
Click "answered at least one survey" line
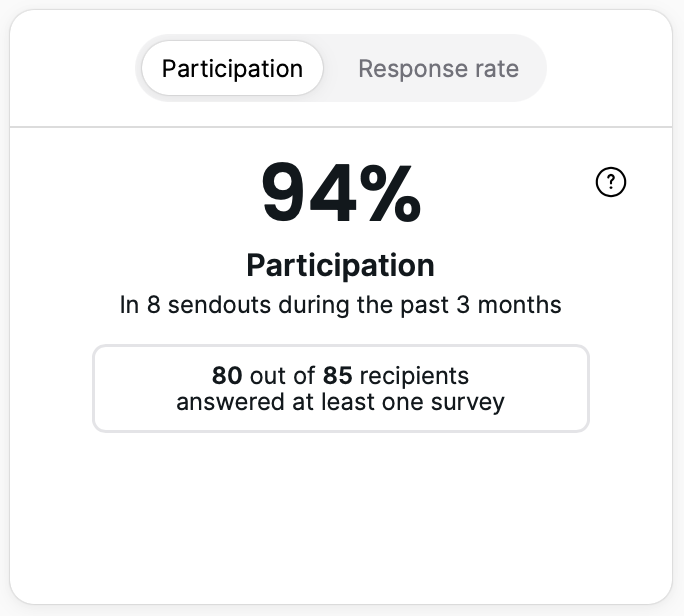pyautogui.click(x=340, y=402)
